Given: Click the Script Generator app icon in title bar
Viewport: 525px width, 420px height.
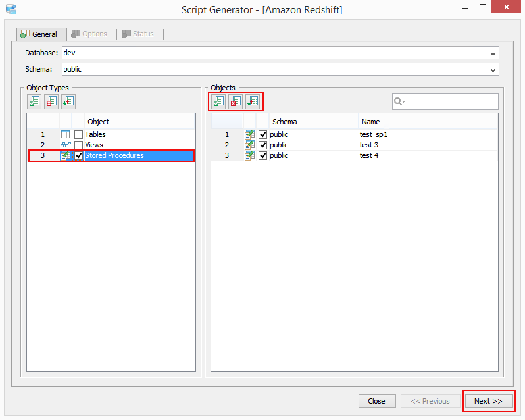Looking at the screenshot, I should [x=11, y=9].
